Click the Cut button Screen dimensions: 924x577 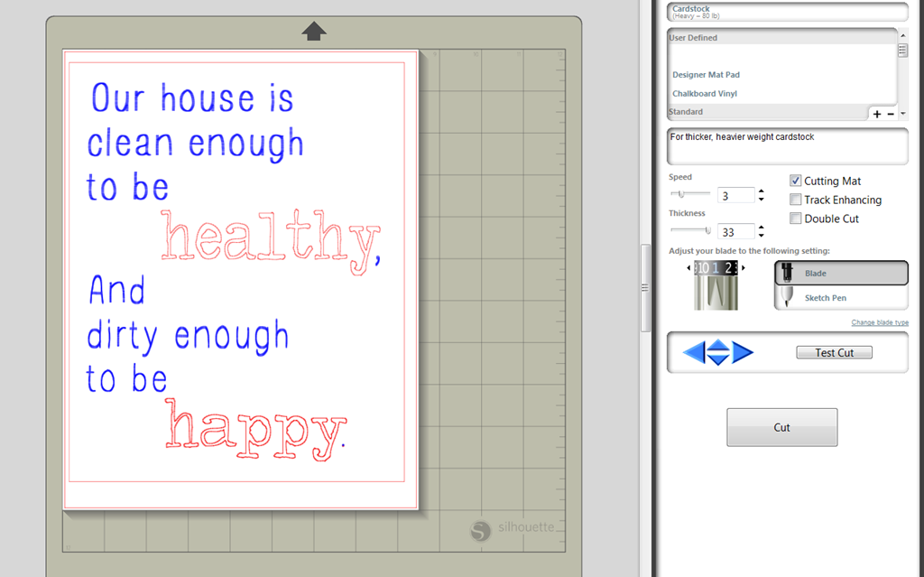click(781, 427)
